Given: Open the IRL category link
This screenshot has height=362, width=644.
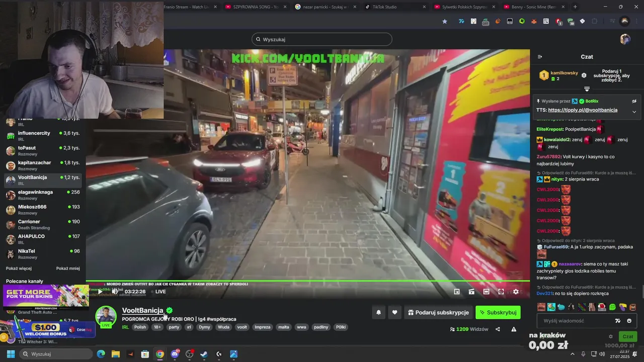Looking at the screenshot, I should 125,327.
